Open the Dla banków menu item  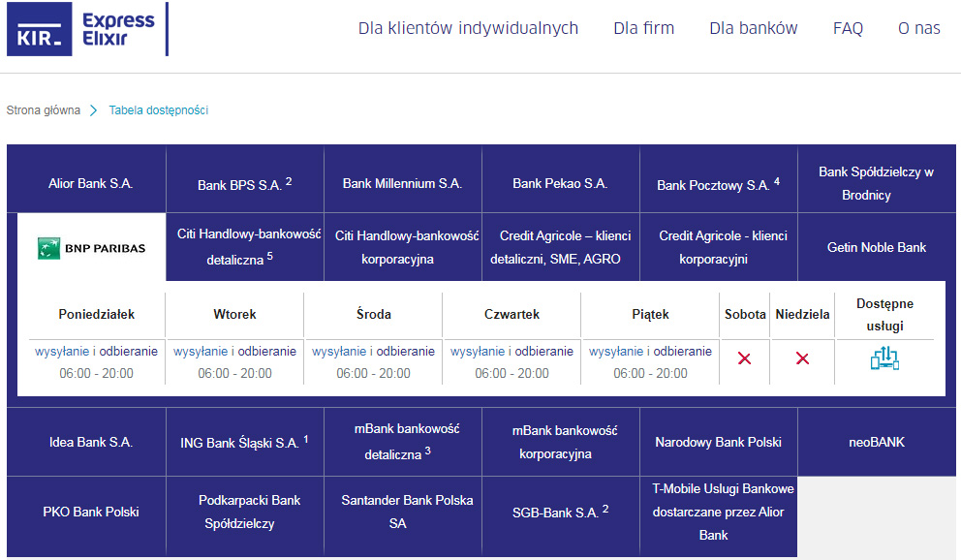(754, 28)
